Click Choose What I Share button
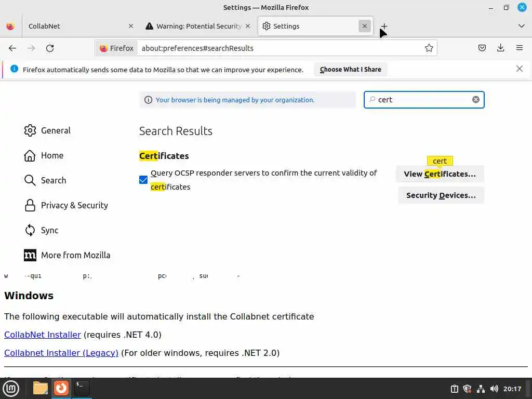The width and height of the screenshot is (532, 399). (350, 70)
